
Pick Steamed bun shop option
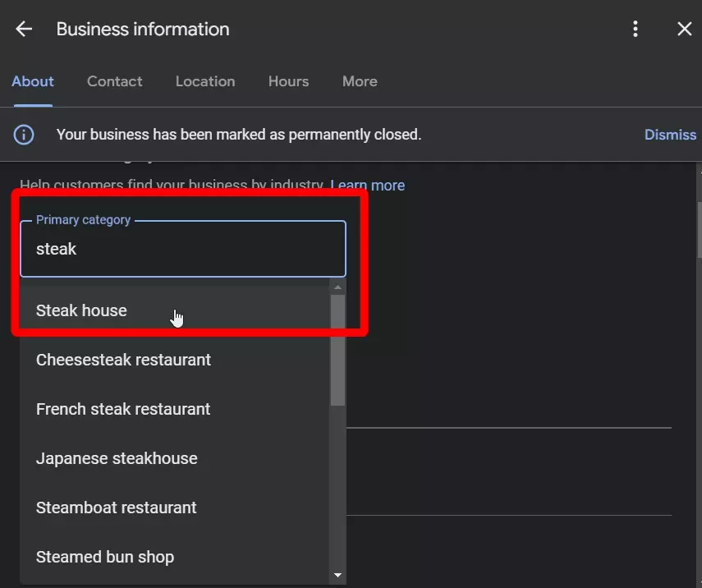[x=105, y=557]
